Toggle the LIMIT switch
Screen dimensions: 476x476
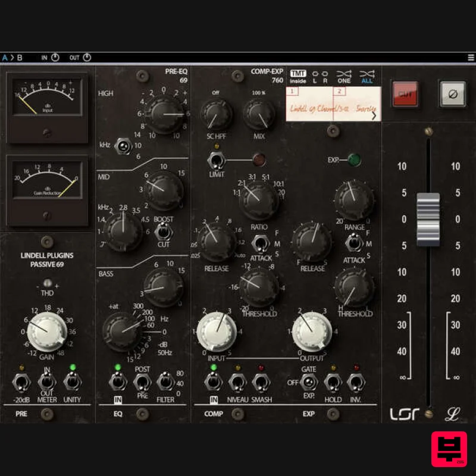tap(217, 161)
